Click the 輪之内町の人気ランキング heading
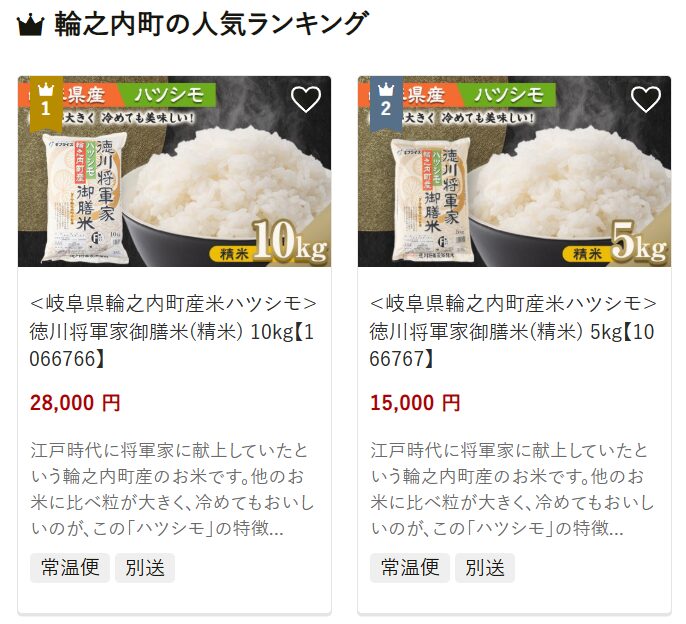The width and height of the screenshot is (686, 624). point(212,25)
